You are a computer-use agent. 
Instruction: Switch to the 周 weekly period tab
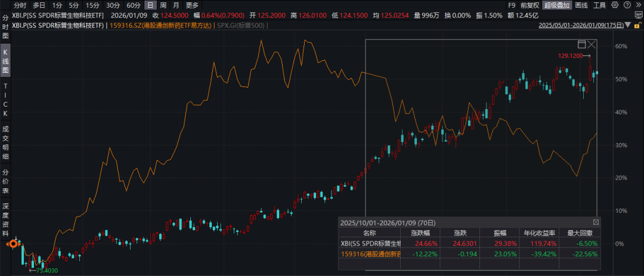point(163,5)
